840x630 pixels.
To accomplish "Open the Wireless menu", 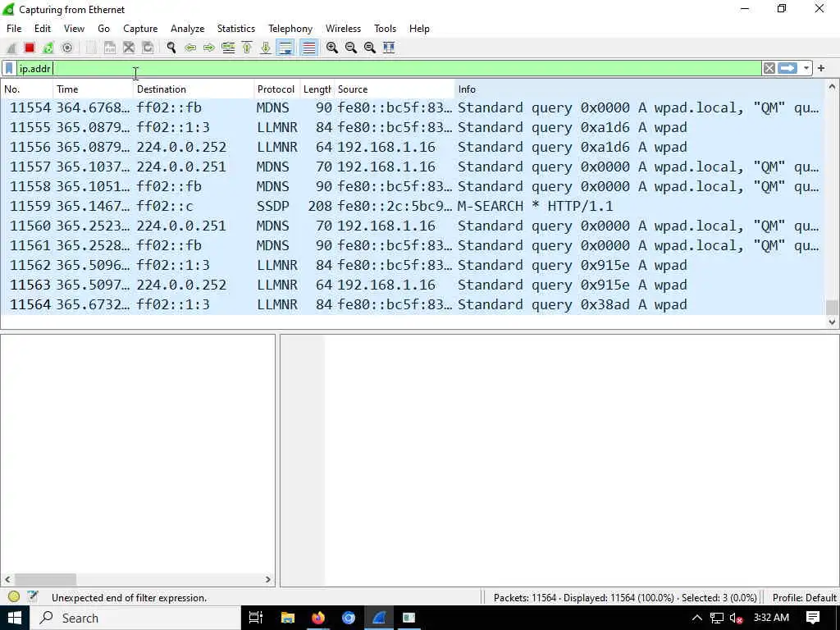I will pyautogui.click(x=344, y=29).
